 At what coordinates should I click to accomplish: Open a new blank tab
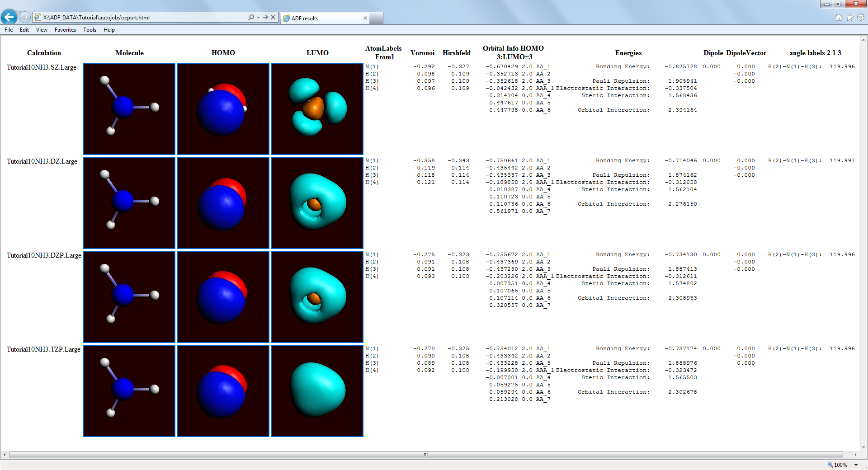pyautogui.click(x=377, y=18)
